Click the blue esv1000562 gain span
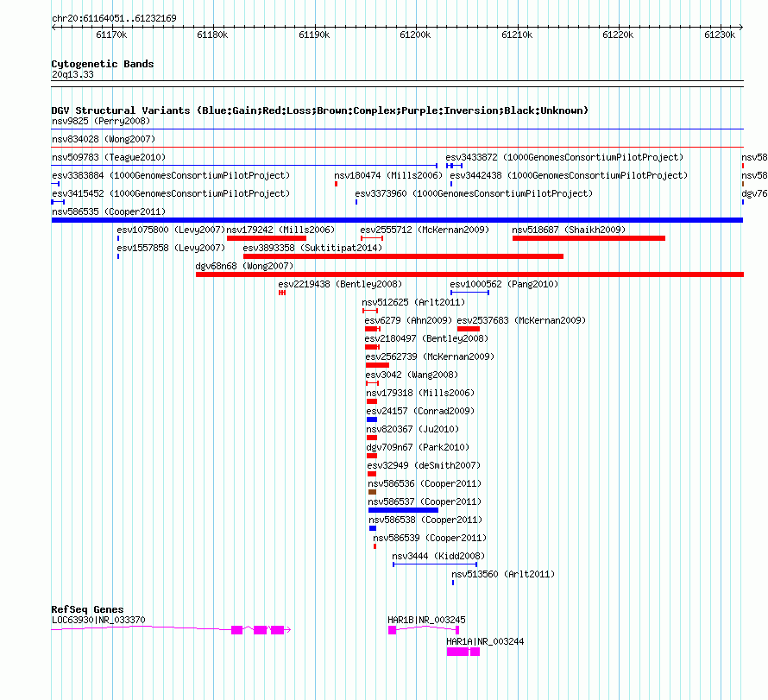The height and width of the screenshot is (700, 768). coord(469,293)
